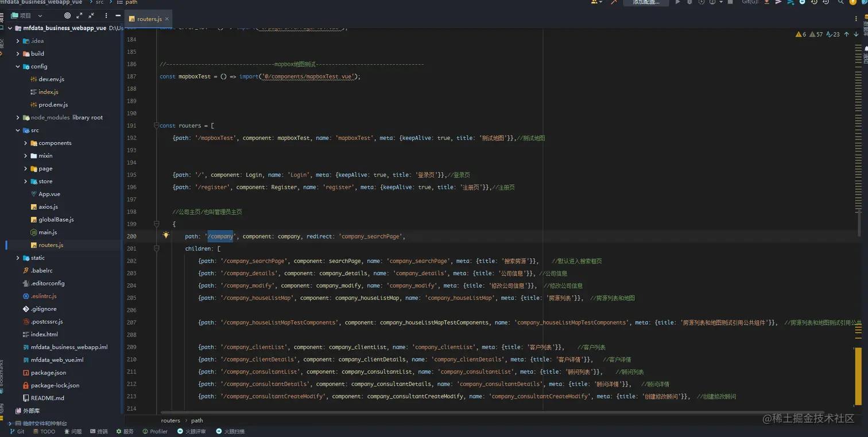Click the routers breadcrumb below the editor
Screen dimensions: 868x437
pyautogui.click(x=170, y=420)
